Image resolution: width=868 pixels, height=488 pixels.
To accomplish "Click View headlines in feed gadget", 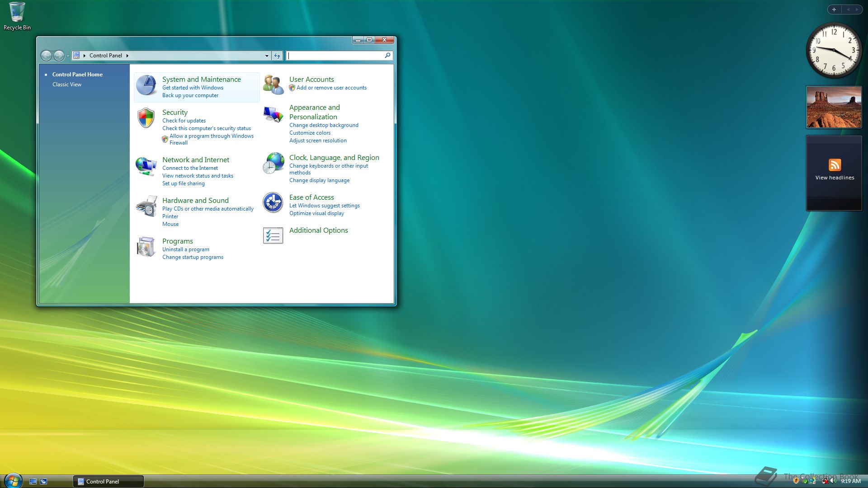I will (x=835, y=178).
